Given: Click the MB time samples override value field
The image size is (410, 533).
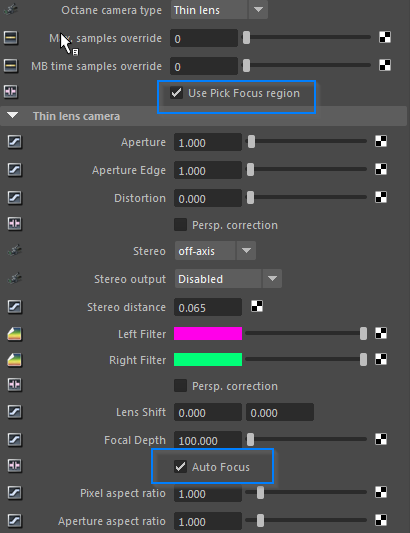Looking at the screenshot, I should tap(204, 66).
